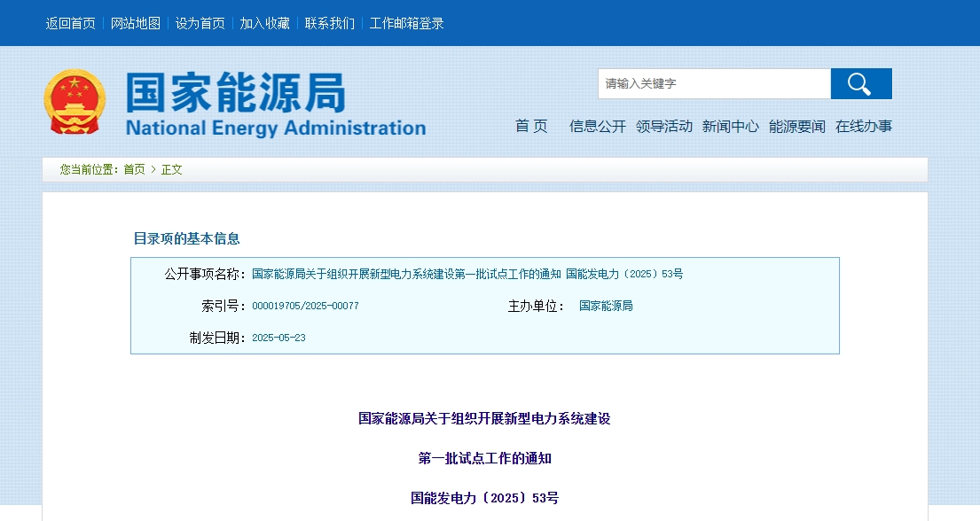Image resolution: width=980 pixels, height=521 pixels.
Task: Click 设为首页 in top bar
Action: 200,24
